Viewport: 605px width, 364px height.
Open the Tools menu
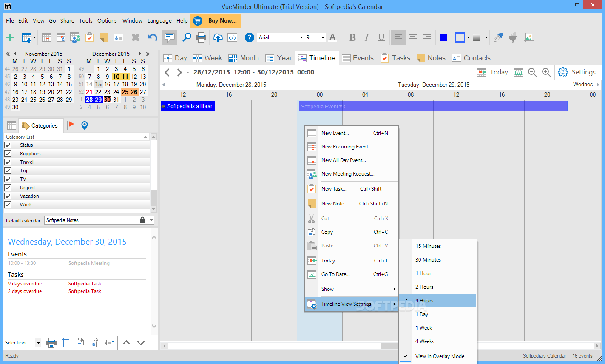(x=85, y=20)
